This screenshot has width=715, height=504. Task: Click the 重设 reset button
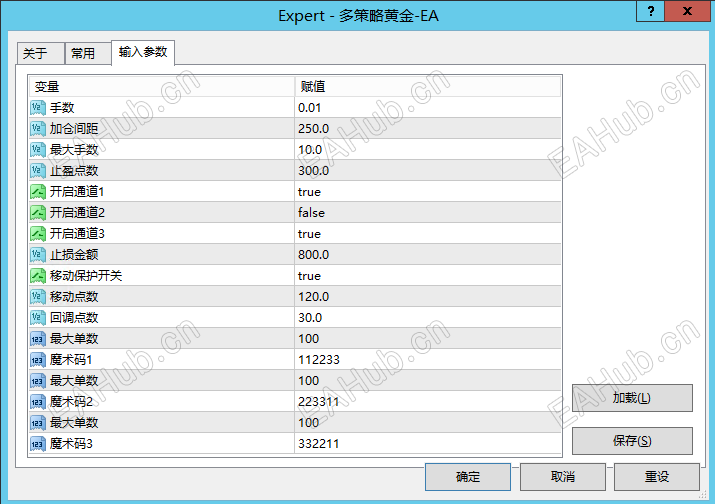coord(657,477)
